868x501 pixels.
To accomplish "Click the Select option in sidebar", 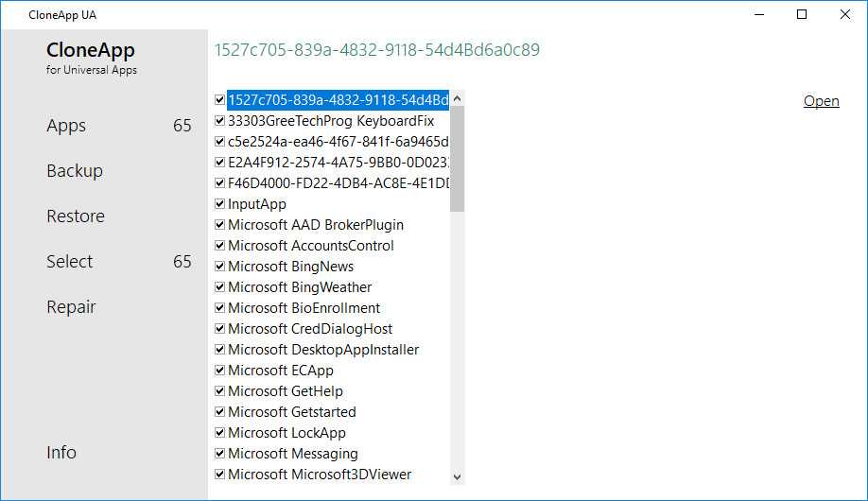I will pos(70,262).
